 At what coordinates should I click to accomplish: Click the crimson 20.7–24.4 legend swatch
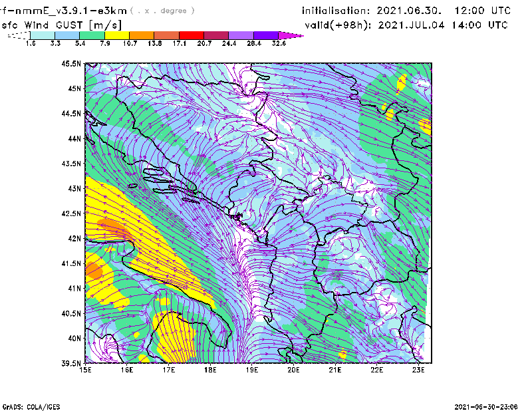(x=216, y=35)
